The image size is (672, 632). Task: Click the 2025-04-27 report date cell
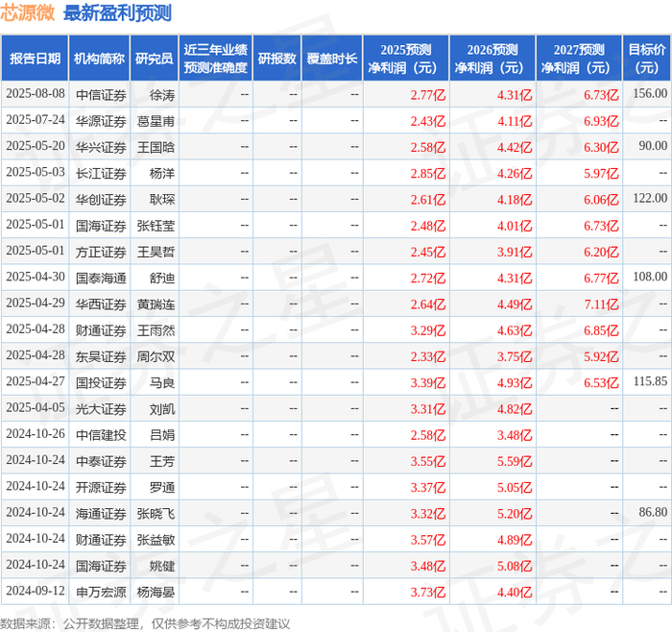click(x=36, y=381)
